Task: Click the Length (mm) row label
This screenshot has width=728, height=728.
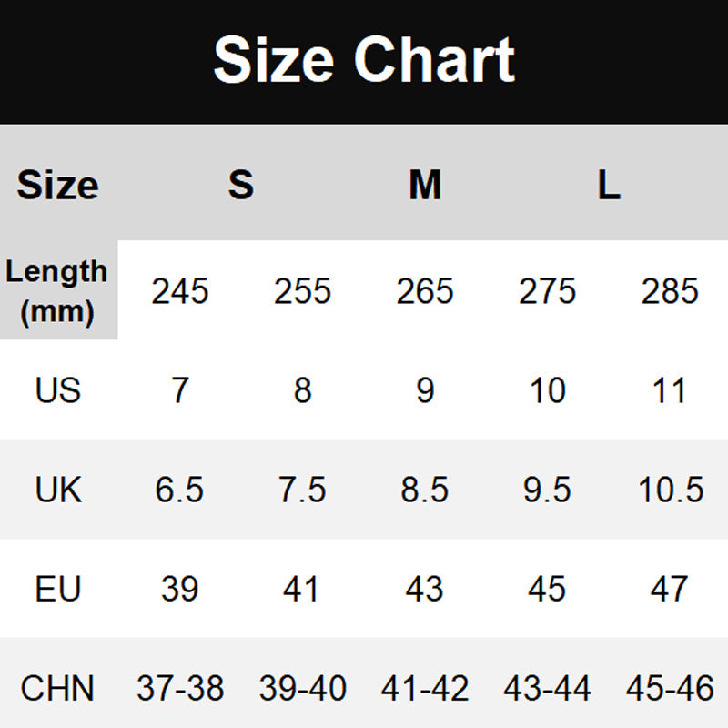Action: click(x=57, y=291)
